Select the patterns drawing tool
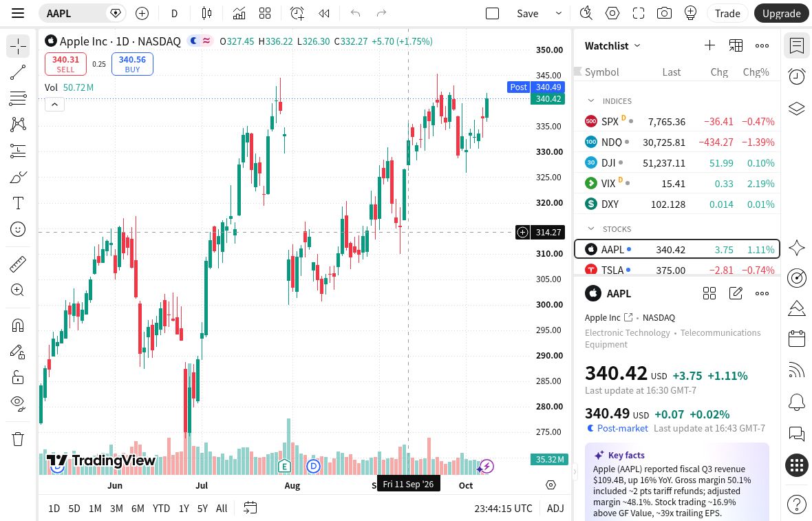This screenshot has width=812, height=521. pyautogui.click(x=18, y=125)
